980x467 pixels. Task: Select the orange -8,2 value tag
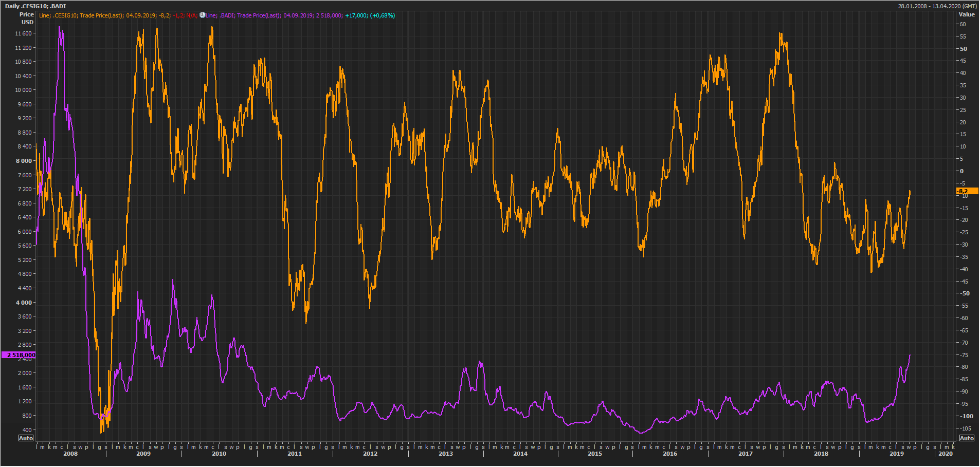click(x=966, y=191)
